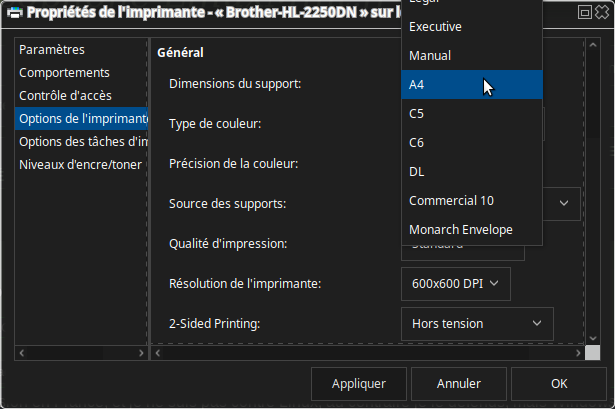Choose Executive from the size list
Viewport: 615px width, 409px height.
pyautogui.click(x=471, y=27)
